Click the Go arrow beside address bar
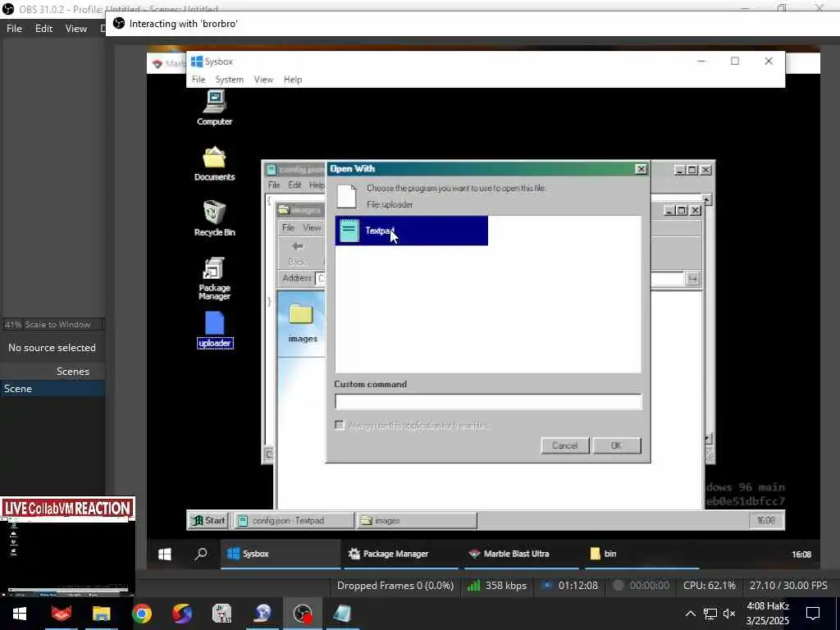 [693, 279]
